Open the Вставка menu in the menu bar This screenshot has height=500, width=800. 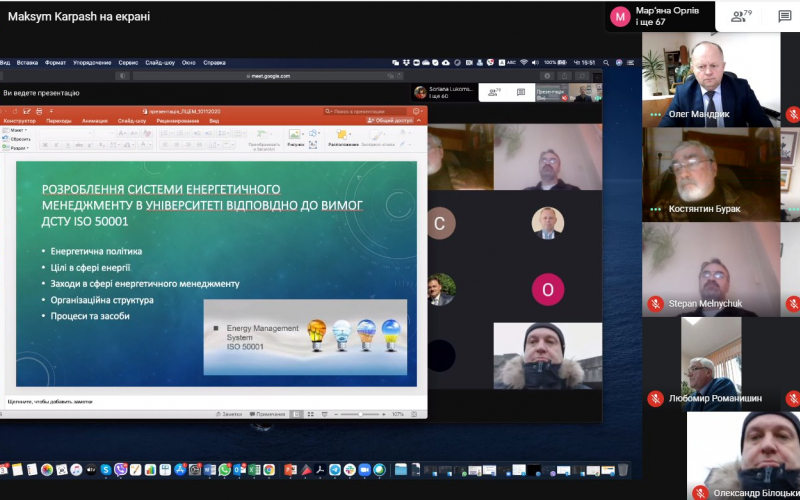point(27,63)
